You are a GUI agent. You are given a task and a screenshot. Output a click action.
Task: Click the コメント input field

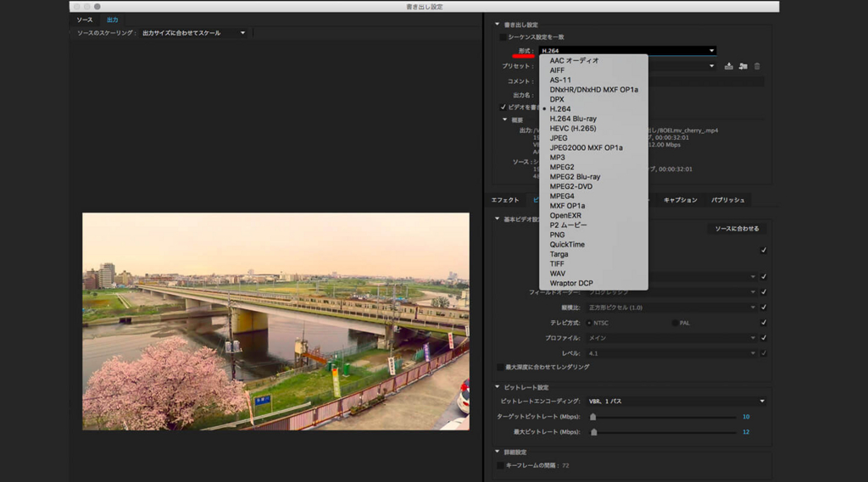point(706,81)
